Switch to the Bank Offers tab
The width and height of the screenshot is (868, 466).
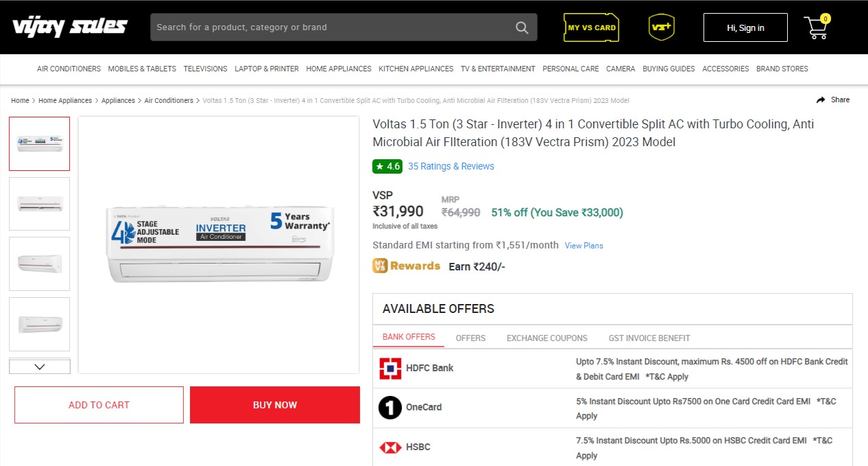click(x=409, y=337)
